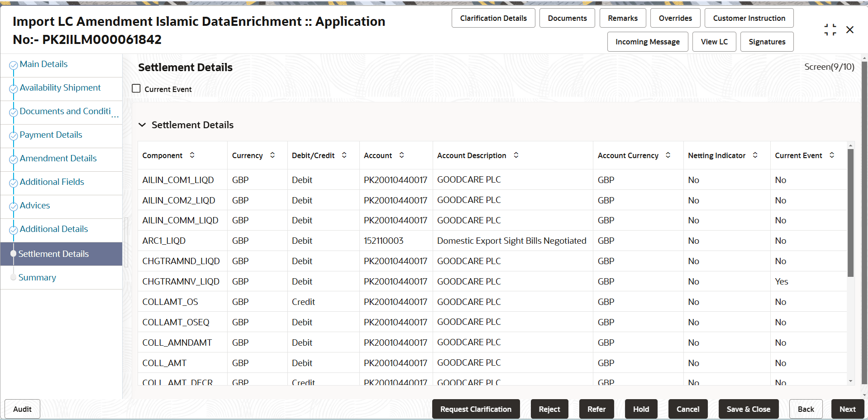Viewport: 868px width, 420px height.
Task: Enable the Current Event checkbox
Action: pos(136,88)
